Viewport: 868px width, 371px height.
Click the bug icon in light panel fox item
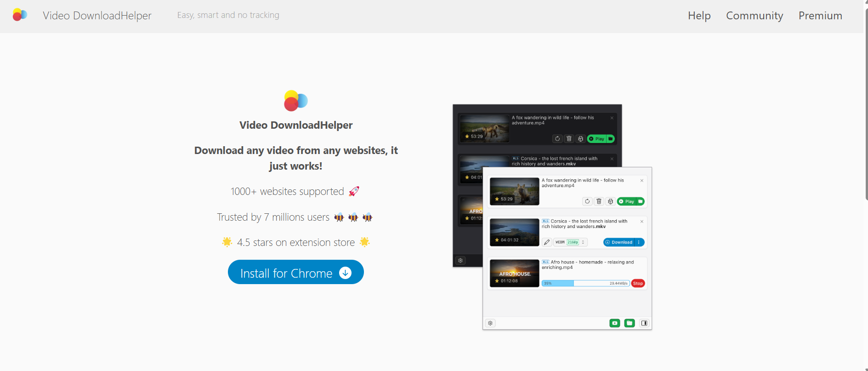point(610,201)
